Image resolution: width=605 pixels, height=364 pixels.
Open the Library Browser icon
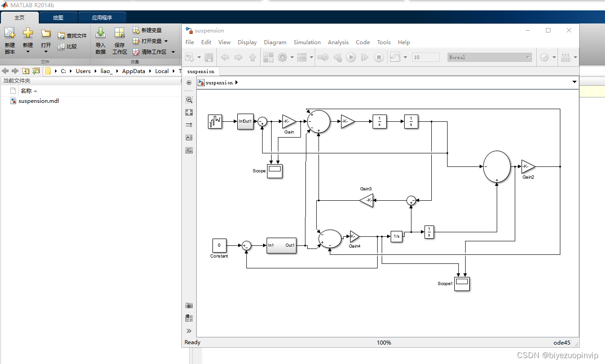click(268, 57)
